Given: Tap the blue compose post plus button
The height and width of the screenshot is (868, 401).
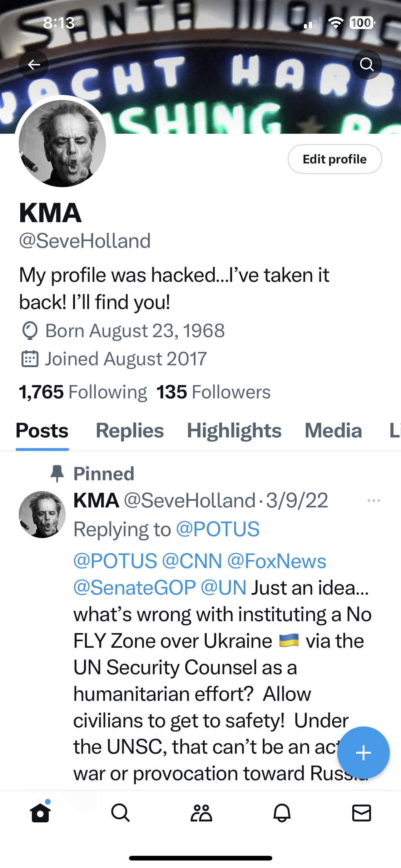Looking at the screenshot, I should (363, 752).
